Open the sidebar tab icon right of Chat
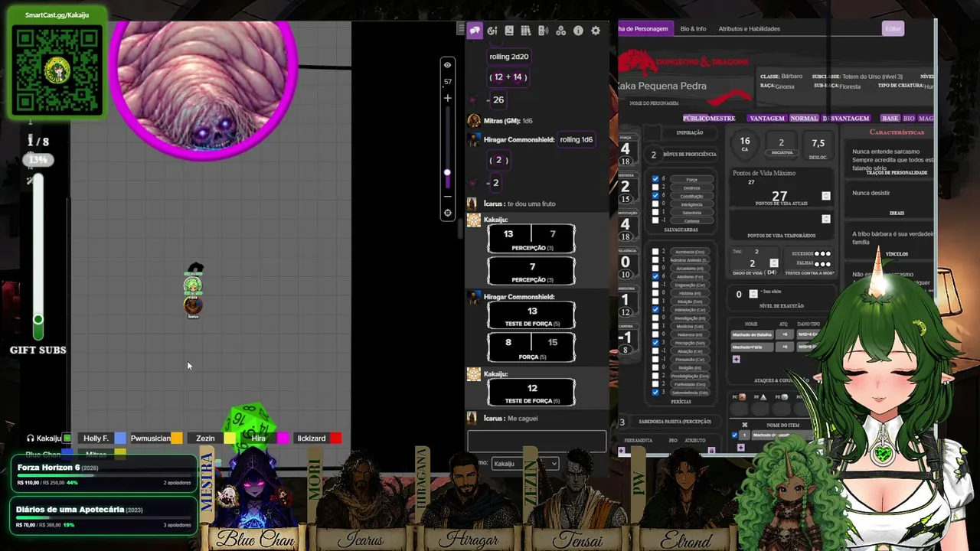 coord(492,31)
